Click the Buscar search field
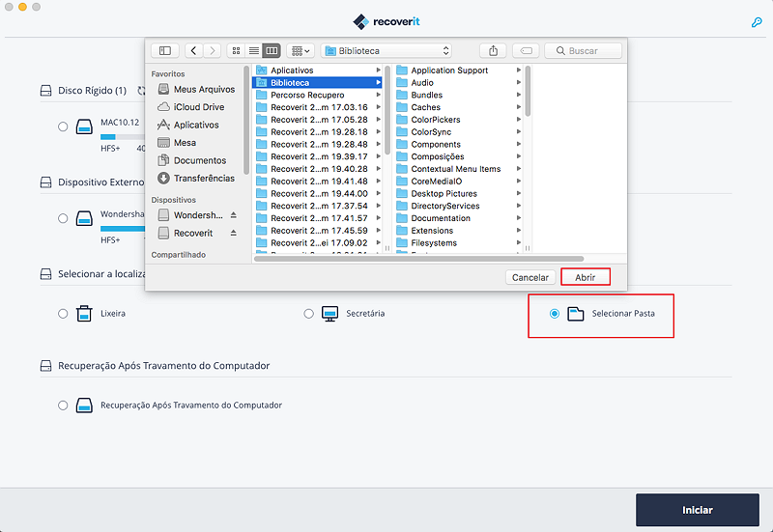The image size is (773, 532). click(584, 51)
